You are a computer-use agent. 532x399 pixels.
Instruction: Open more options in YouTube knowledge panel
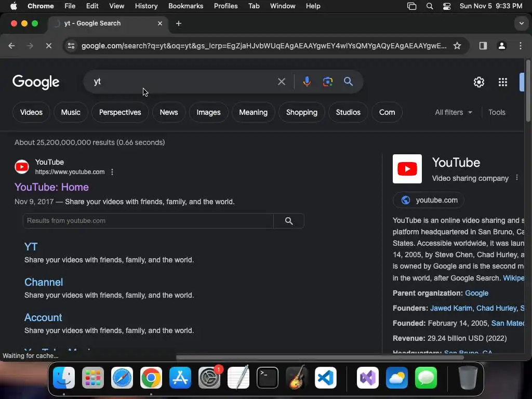[x=517, y=178]
